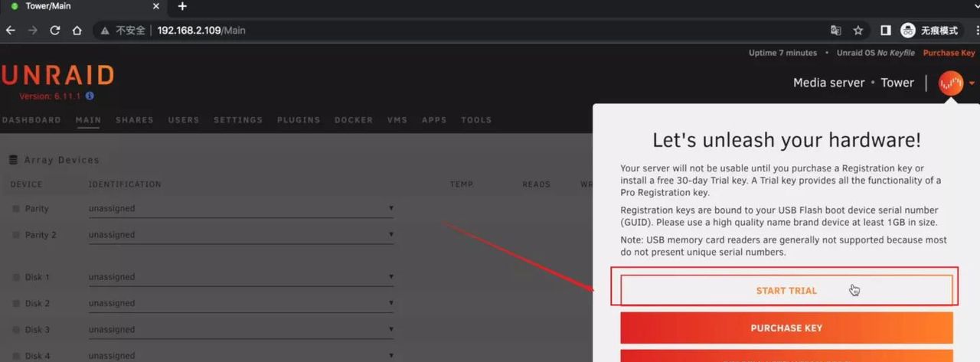This screenshot has height=362, width=980.
Task: Click the not-secure warning triangle icon
Action: pos(106,31)
